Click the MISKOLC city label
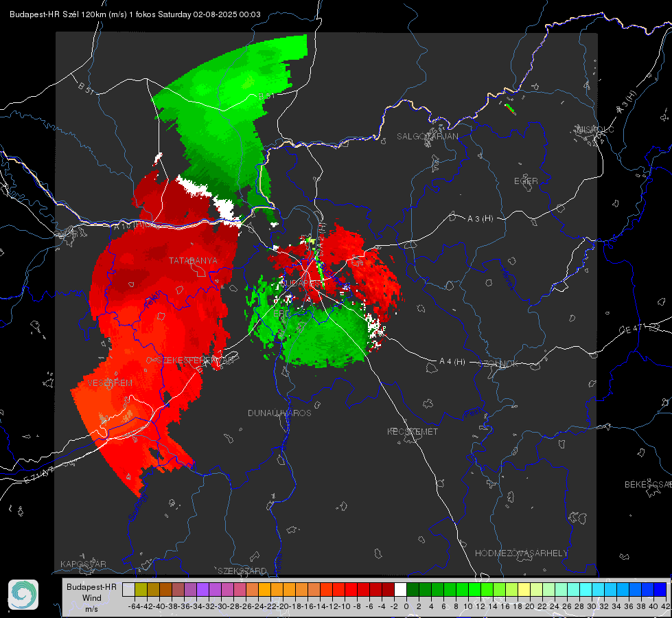672x618 pixels. click(x=595, y=129)
